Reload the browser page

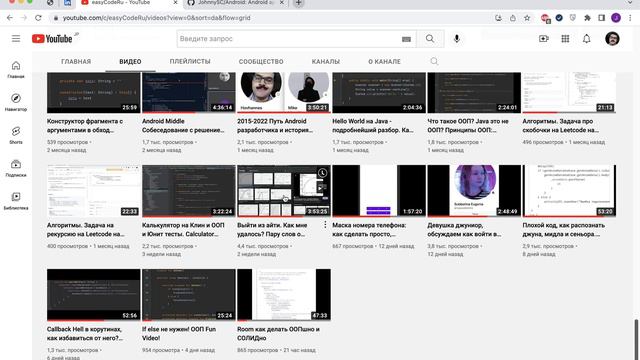tap(38, 18)
